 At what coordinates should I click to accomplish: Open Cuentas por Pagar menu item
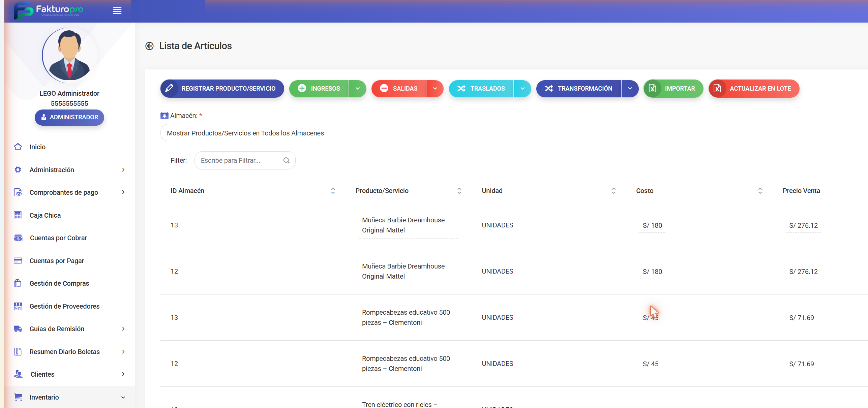pos(57,261)
